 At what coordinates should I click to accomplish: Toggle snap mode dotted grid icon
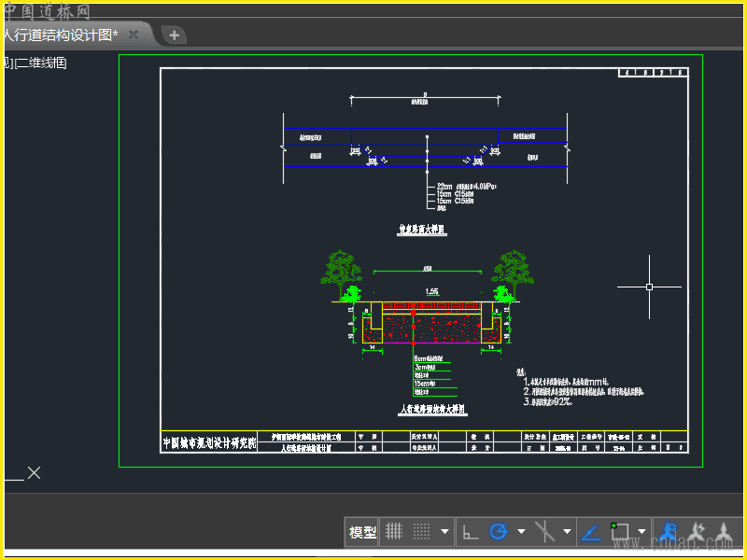pos(421,532)
